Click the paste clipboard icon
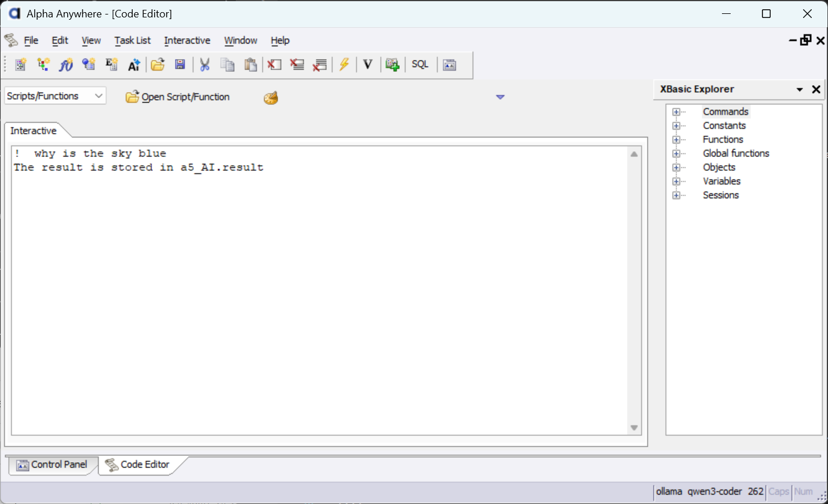The image size is (828, 504). (x=250, y=65)
